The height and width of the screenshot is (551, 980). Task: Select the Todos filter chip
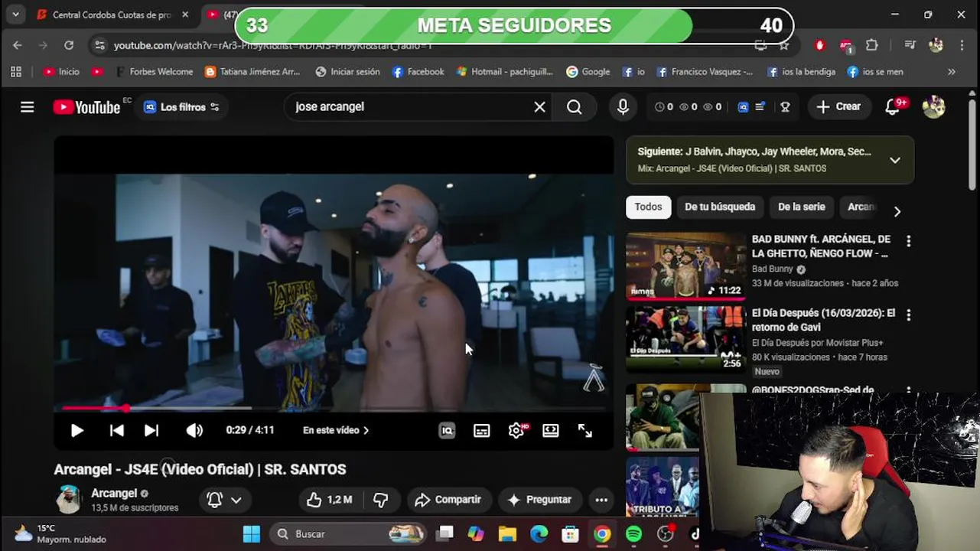click(x=648, y=207)
